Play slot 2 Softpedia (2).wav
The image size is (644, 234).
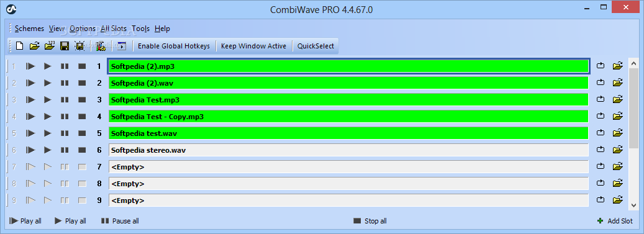coord(48,83)
